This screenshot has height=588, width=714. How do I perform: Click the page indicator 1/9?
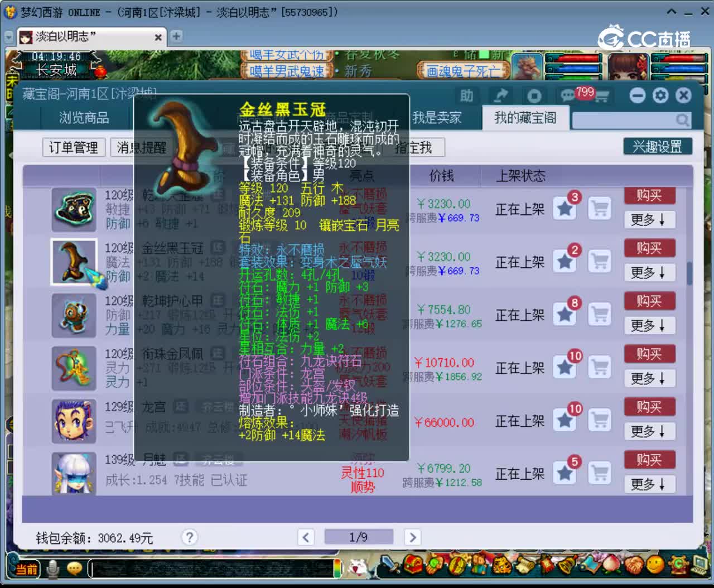pos(359,537)
